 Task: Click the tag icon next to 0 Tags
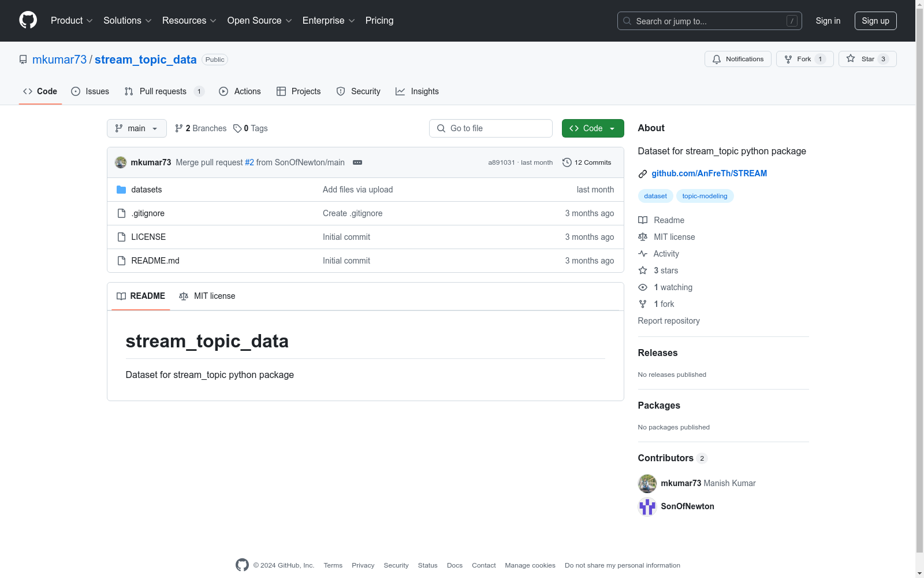[237, 128]
